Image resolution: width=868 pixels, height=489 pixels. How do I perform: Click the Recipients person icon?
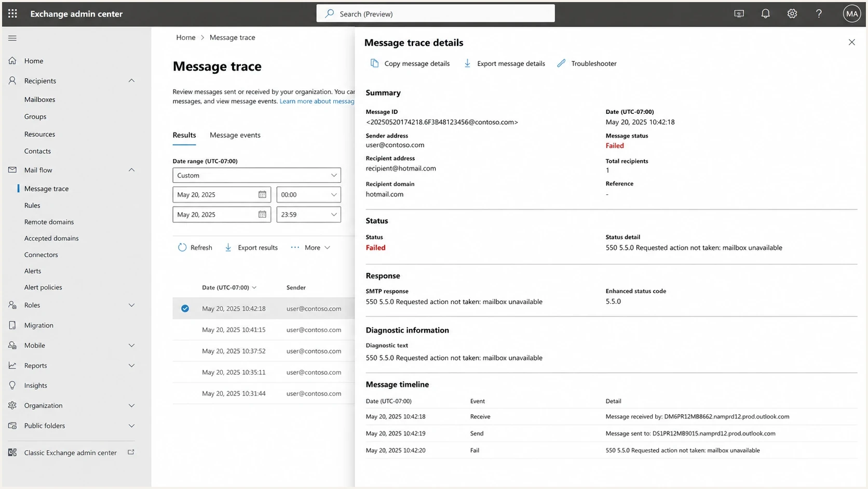(12, 81)
